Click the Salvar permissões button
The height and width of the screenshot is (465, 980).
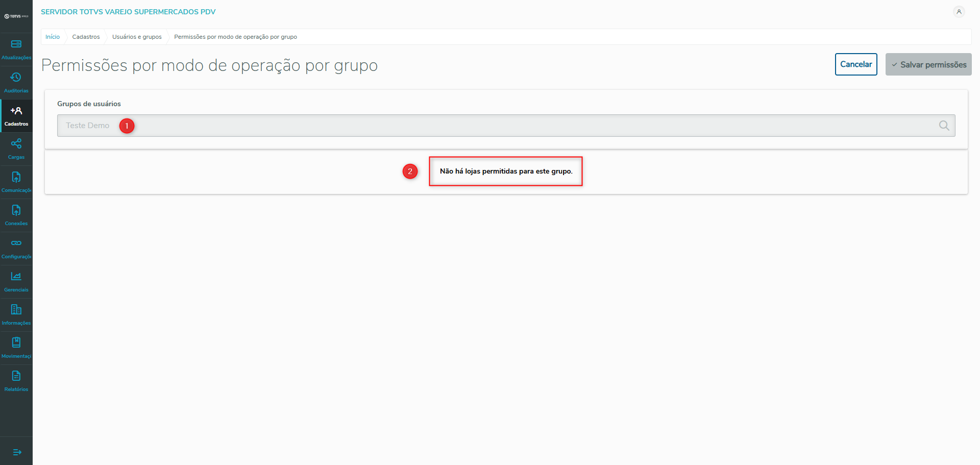(x=928, y=64)
